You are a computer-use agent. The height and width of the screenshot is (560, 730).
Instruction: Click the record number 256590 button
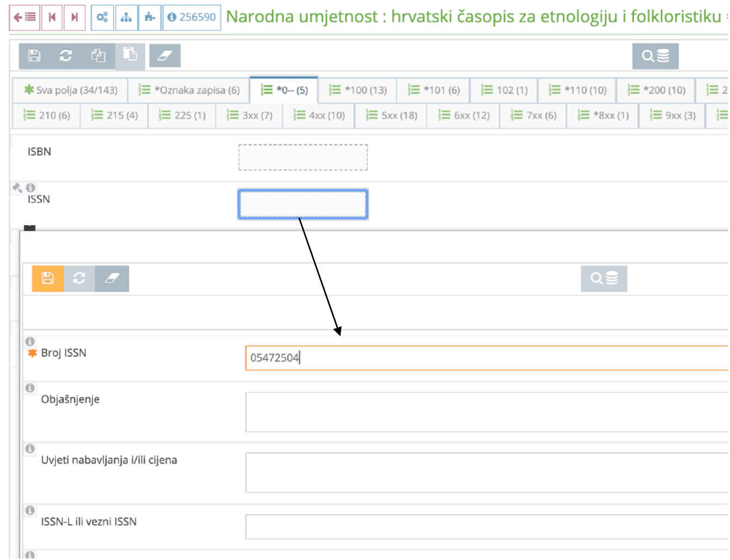tap(193, 17)
